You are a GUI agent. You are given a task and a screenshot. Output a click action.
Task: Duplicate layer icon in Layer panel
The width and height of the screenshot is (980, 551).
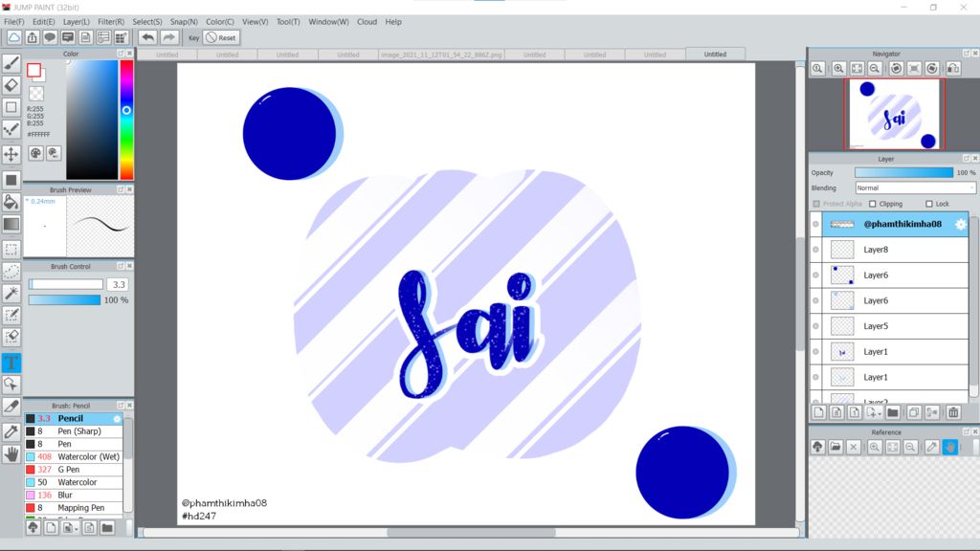[x=914, y=412]
